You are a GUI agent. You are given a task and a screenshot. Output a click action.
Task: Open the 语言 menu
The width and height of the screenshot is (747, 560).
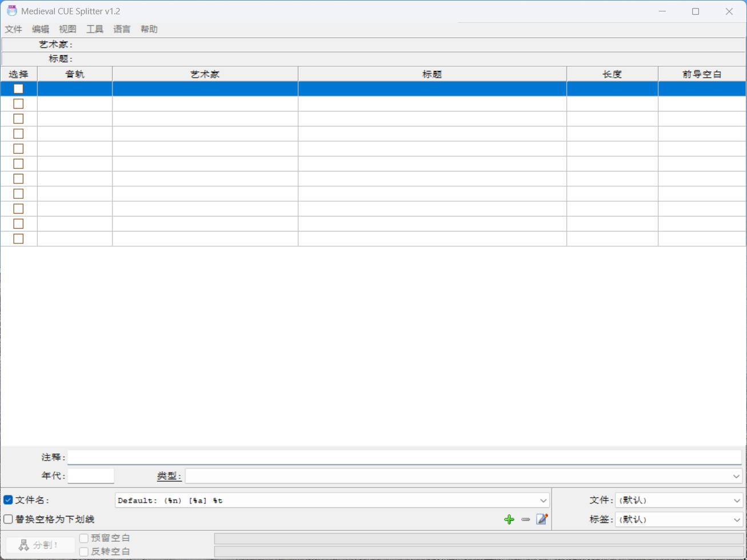122,29
